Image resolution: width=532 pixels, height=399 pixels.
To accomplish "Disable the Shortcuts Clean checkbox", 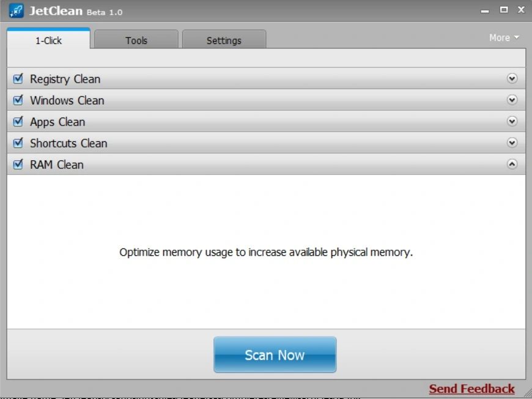I will click(x=18, y=143).
